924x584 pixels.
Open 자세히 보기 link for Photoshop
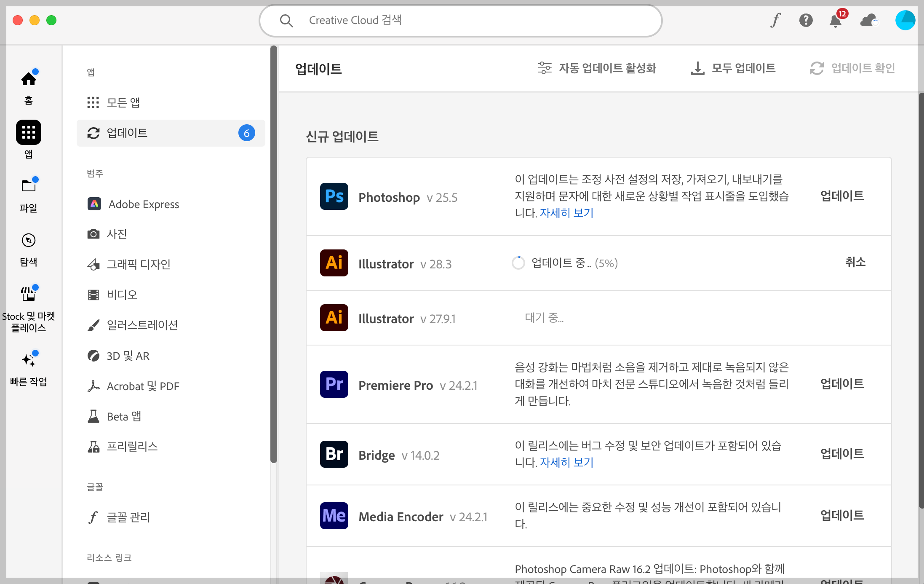tap(566, 213)
